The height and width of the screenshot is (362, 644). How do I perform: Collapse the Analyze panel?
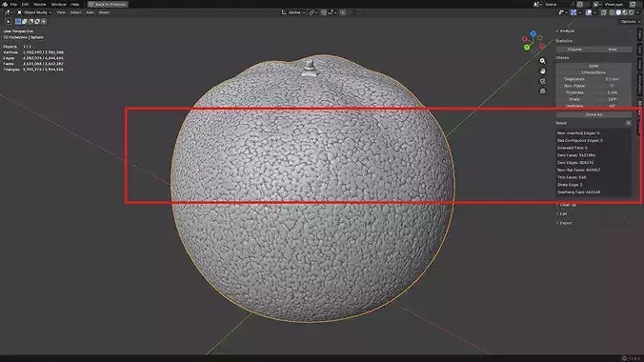pyautogui.click(x=565, y=30)
